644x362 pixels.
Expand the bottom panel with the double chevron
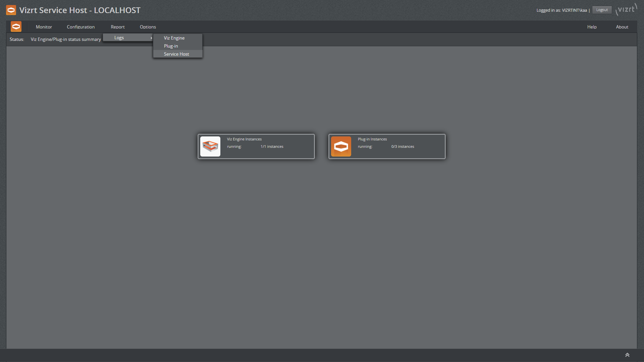[627, 355]
